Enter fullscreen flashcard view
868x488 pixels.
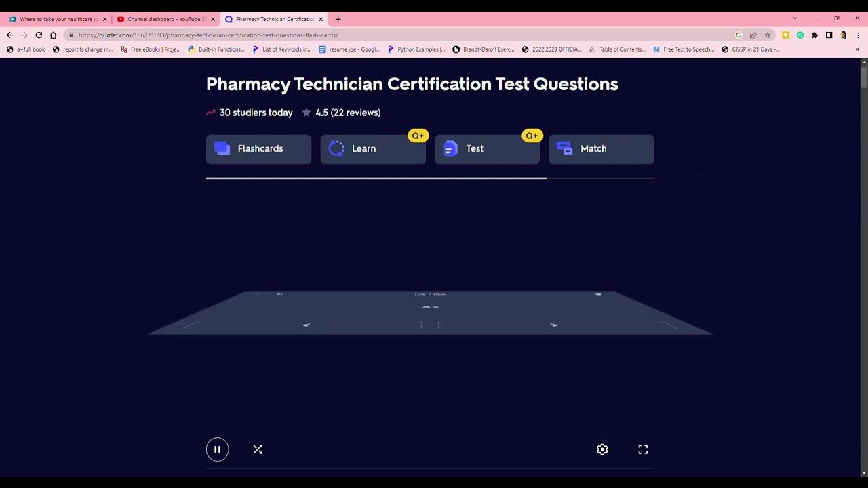pos(643,449)
